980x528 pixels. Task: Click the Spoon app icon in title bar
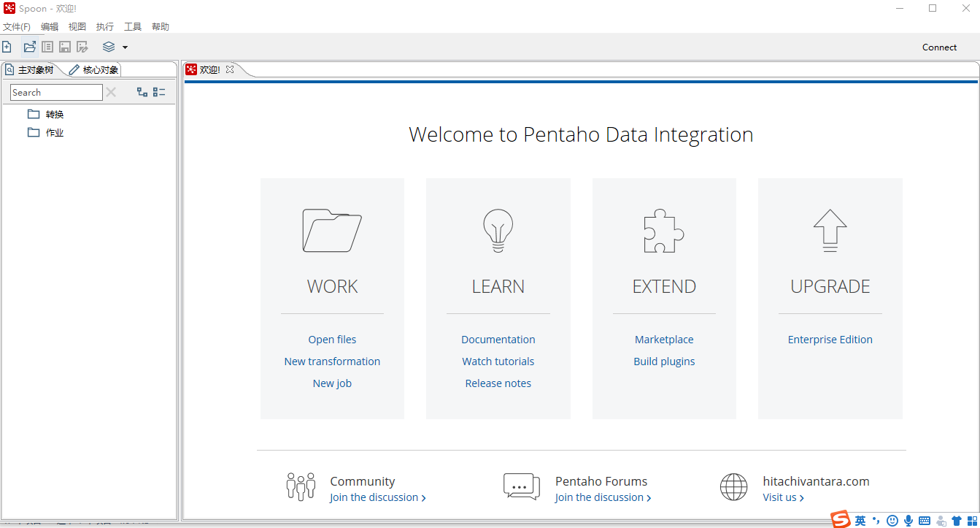9,8
